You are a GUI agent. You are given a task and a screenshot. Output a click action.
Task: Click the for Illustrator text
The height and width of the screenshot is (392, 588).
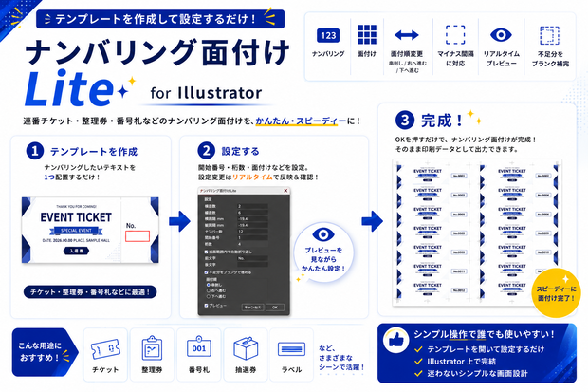click(206, 93)
